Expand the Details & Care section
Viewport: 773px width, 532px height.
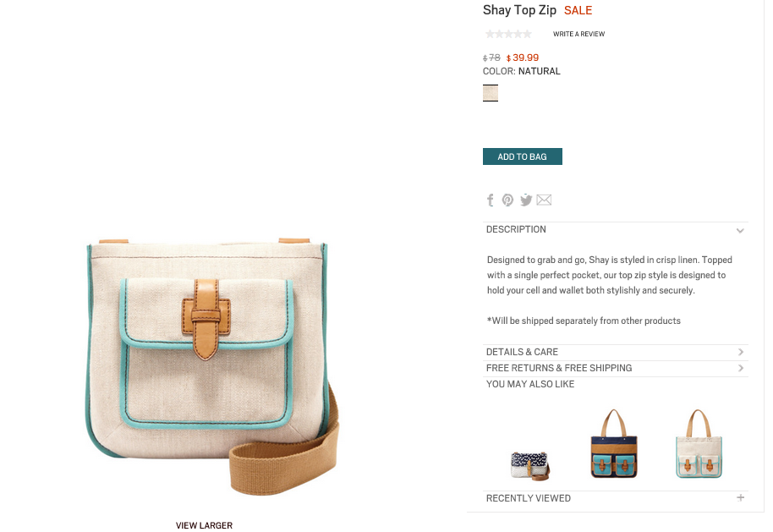click(615, 352)
